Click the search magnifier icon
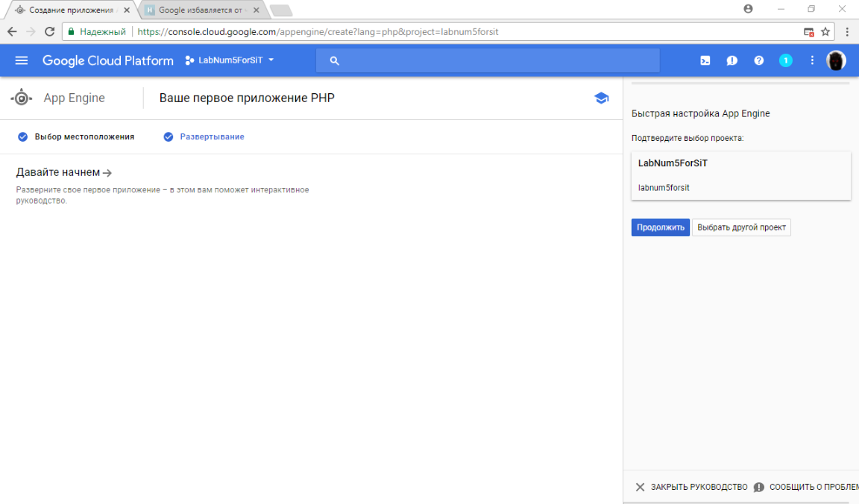The height and width of the screenshot is (504, 859). [334, 61]
